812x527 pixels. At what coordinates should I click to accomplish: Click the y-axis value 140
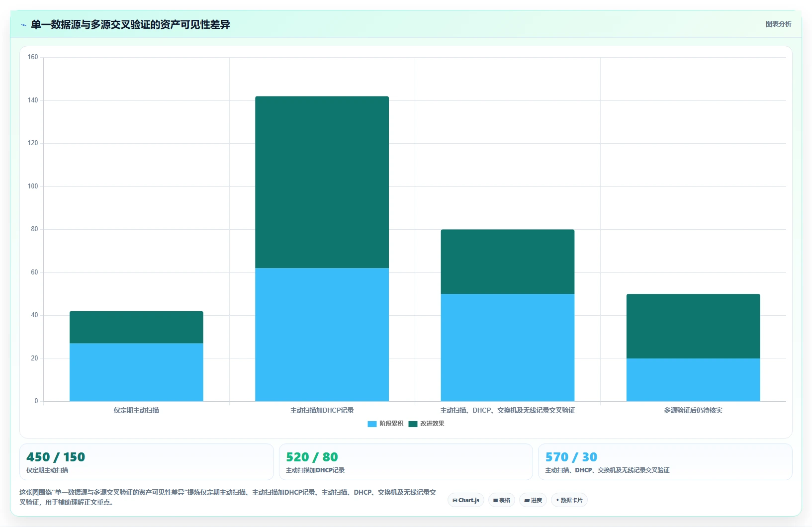(x=33, y=100)
